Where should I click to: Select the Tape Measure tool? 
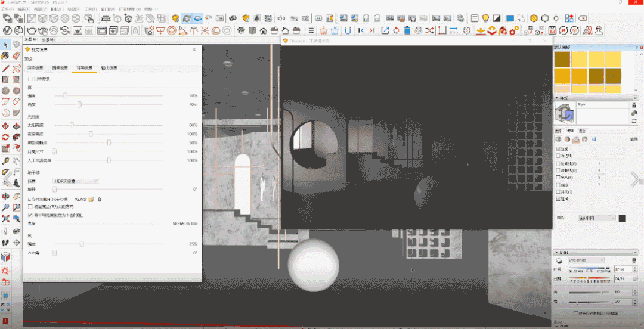pyautogui.click(x=6, y=160)
